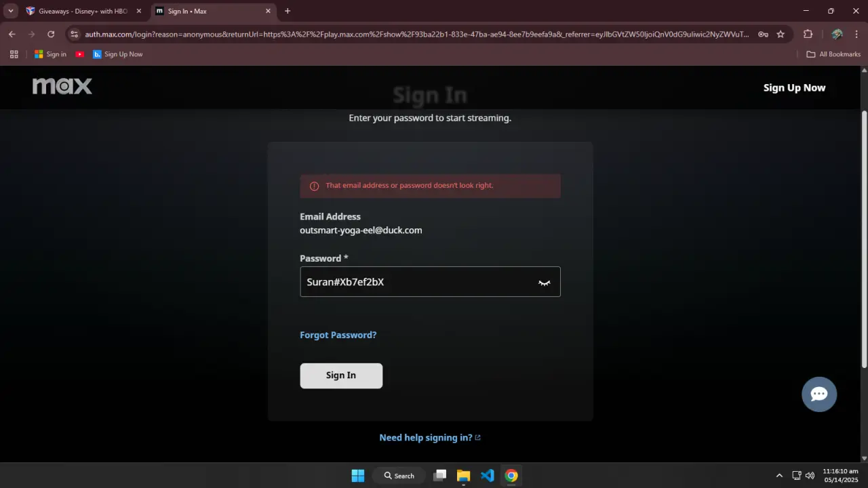
Task: Open Visual Studio Code from taskbar
Action: [488, 476]
